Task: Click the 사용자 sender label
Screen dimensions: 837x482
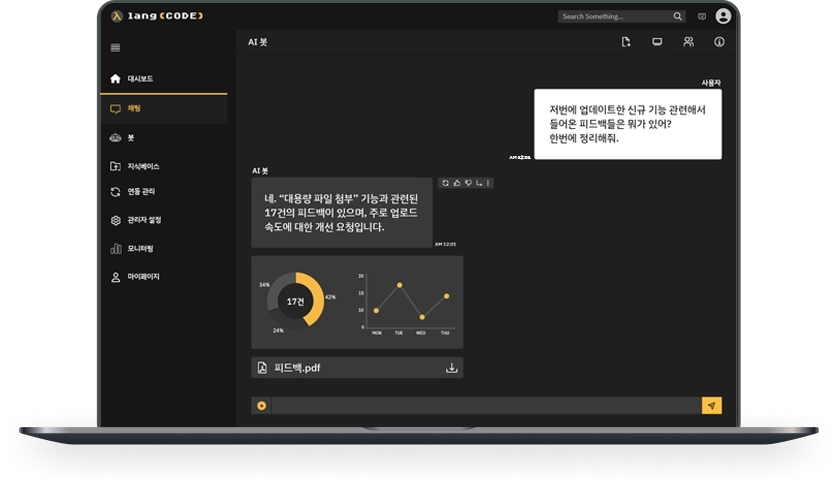Action: point(711,83)
